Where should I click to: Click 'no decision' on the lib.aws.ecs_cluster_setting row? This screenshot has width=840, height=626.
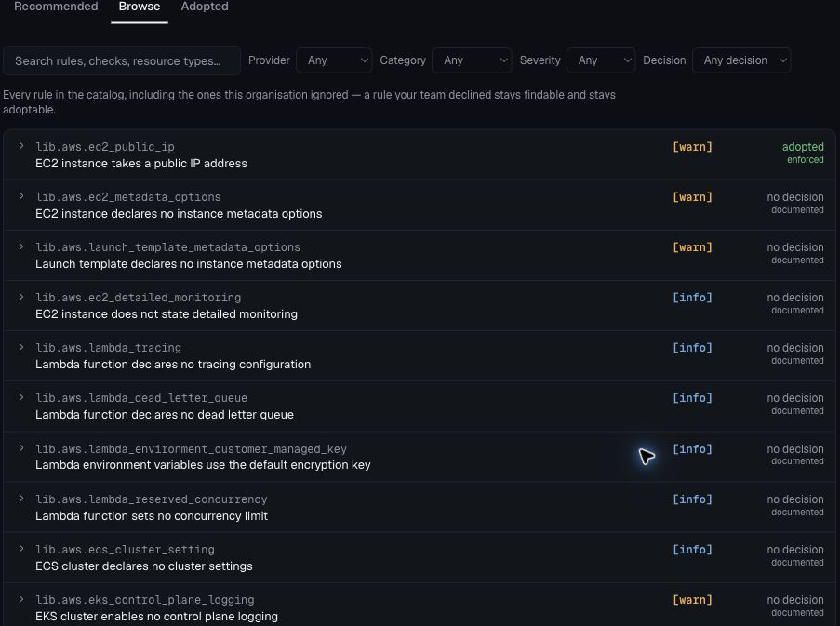tap(795, 550)
